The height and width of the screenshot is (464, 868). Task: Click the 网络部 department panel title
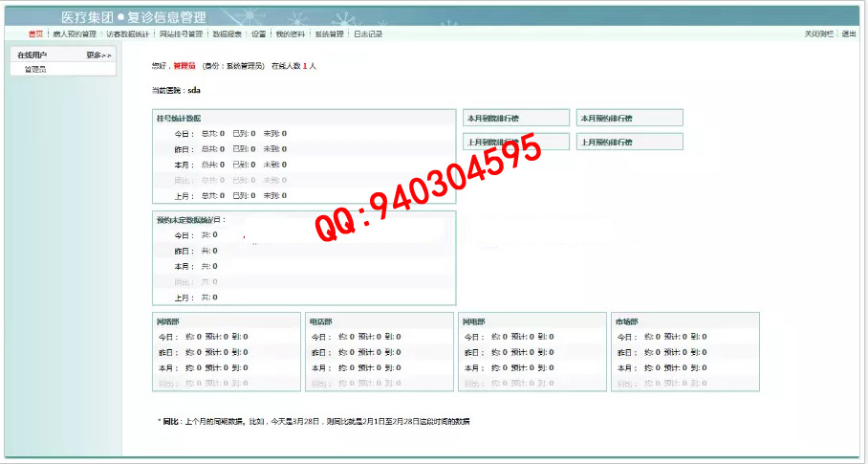(x=167, y=321)
